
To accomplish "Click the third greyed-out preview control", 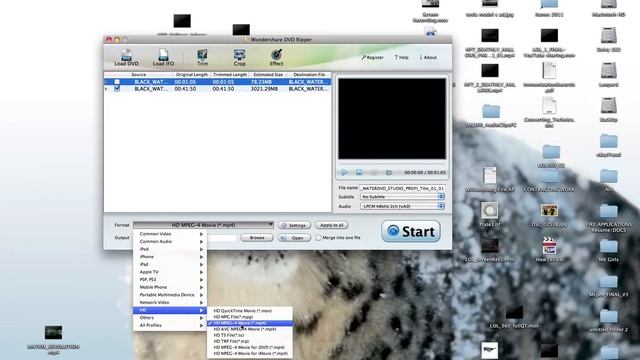I will click(374, 173).
